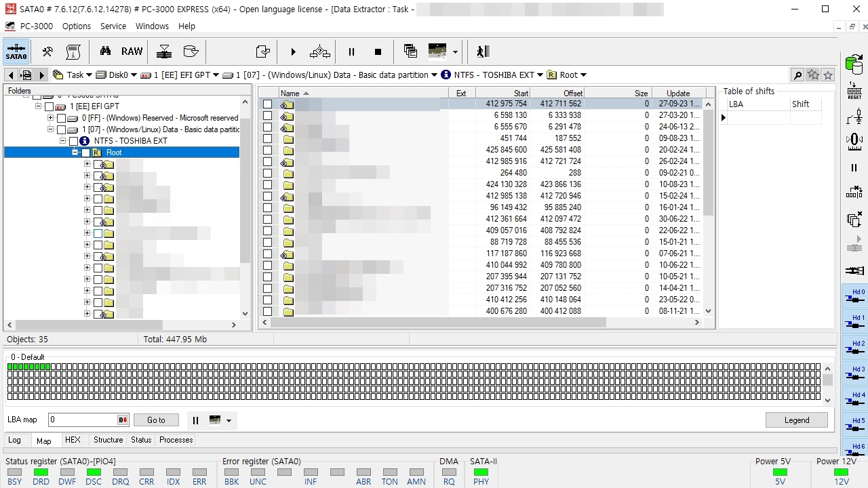The width and height of the screenshot is (868, 488).
Task: Open the Service menu
Action: pos(113,26)
